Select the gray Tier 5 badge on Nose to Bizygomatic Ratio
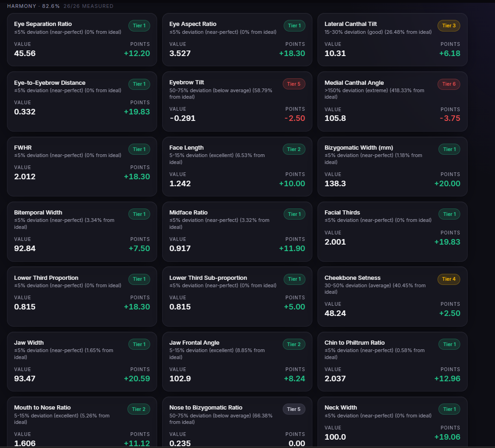The width and height of the screenshot is (495, 448). pos(293,409)
